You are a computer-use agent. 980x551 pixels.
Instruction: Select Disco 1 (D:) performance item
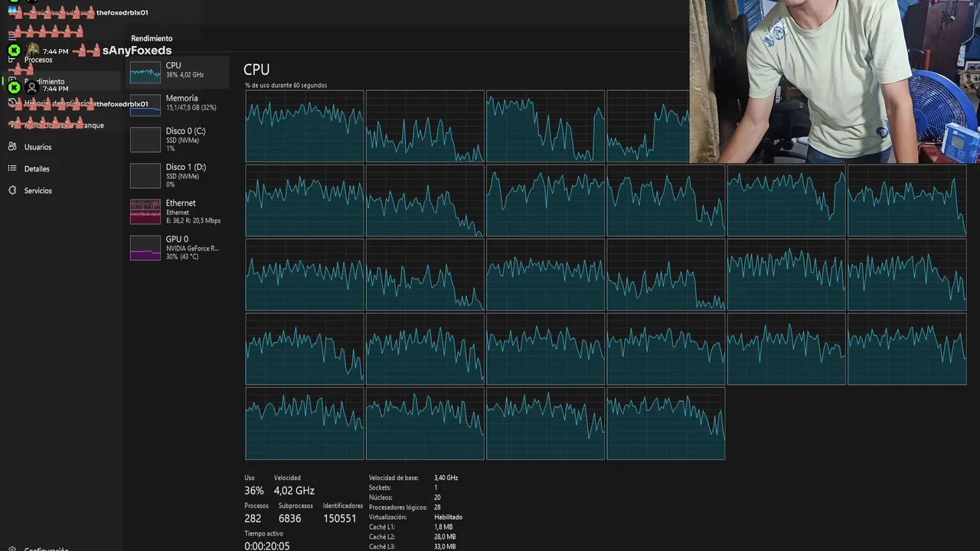[x=178, y=175]
